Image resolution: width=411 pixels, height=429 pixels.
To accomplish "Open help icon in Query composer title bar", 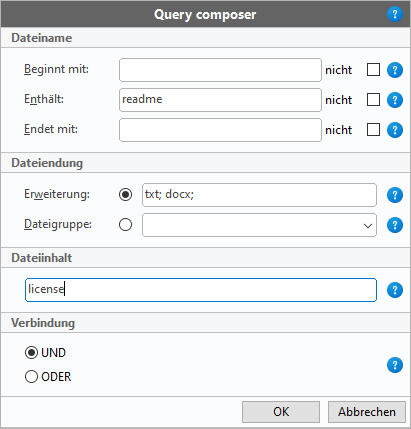I will coord(395,14).
